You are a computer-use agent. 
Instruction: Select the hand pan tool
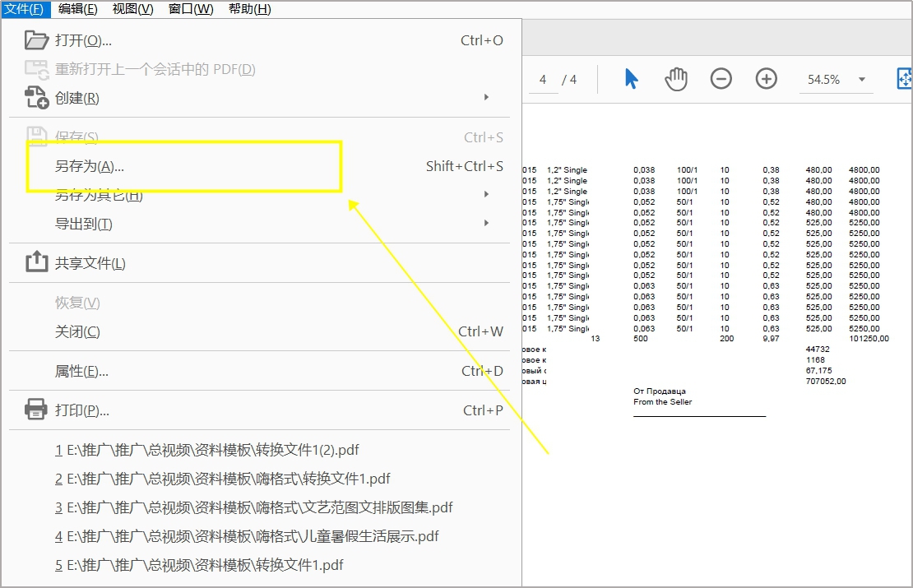coord(675,78)
